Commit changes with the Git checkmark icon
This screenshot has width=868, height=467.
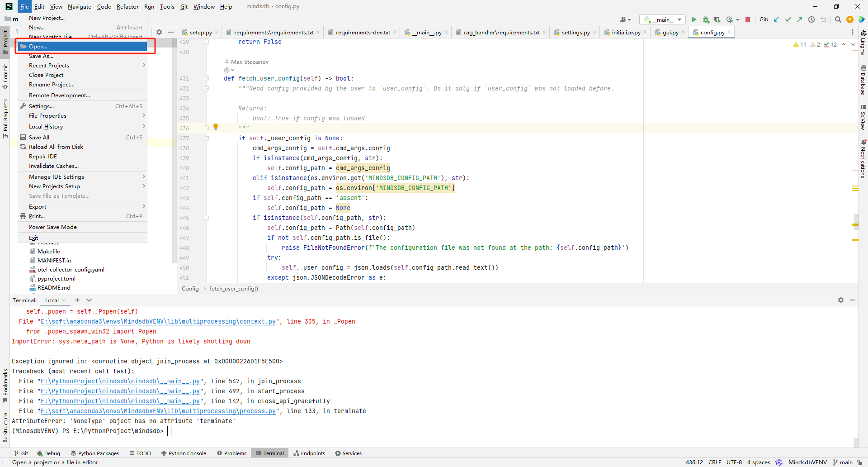click(x=788, y=19)
